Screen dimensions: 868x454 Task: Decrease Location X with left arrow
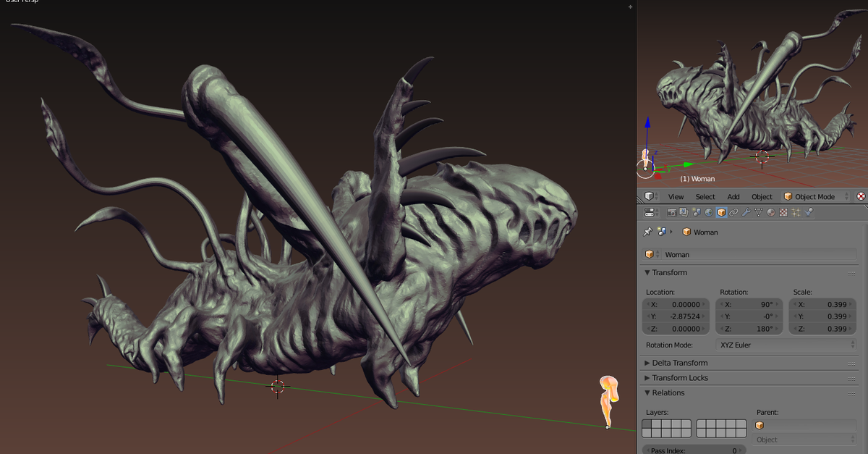click(x=647, y=305)
